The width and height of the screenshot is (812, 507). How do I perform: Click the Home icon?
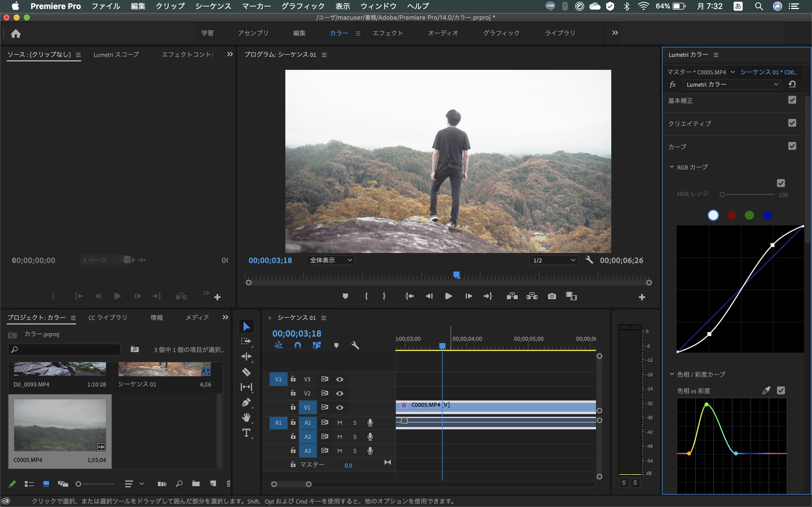pos(16,34)
